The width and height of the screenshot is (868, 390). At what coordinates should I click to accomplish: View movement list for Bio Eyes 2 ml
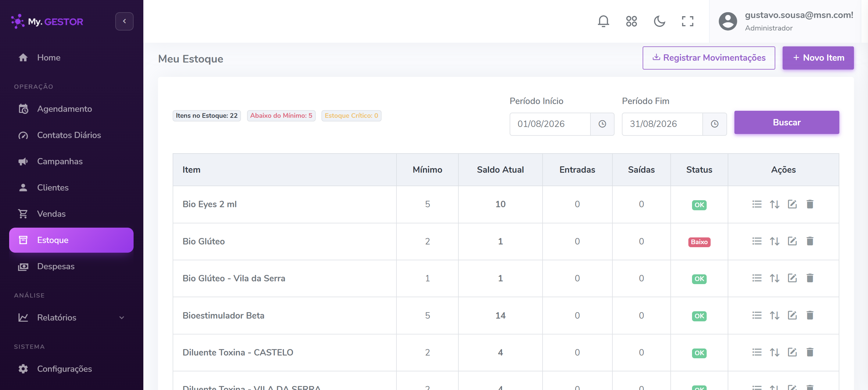click(757, 204)
